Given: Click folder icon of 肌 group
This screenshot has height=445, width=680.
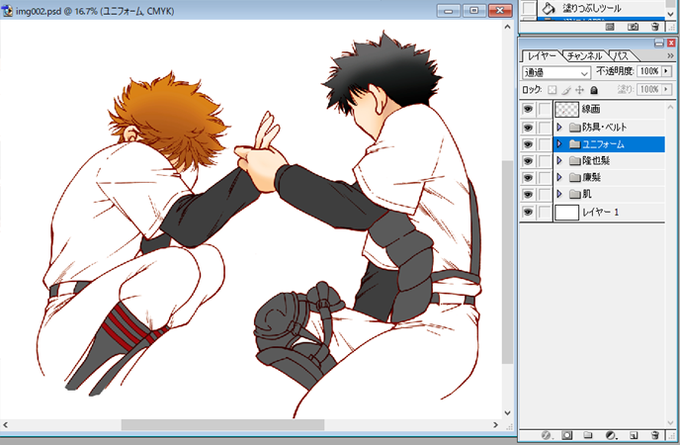Looking at the screenshot, I should (x=575, y=194).
